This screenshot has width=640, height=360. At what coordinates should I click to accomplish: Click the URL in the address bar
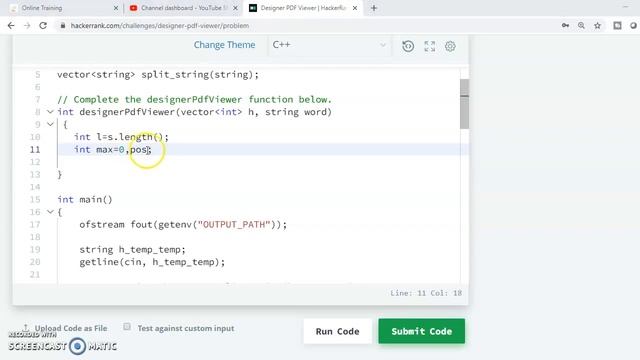[x=160, y=26]
